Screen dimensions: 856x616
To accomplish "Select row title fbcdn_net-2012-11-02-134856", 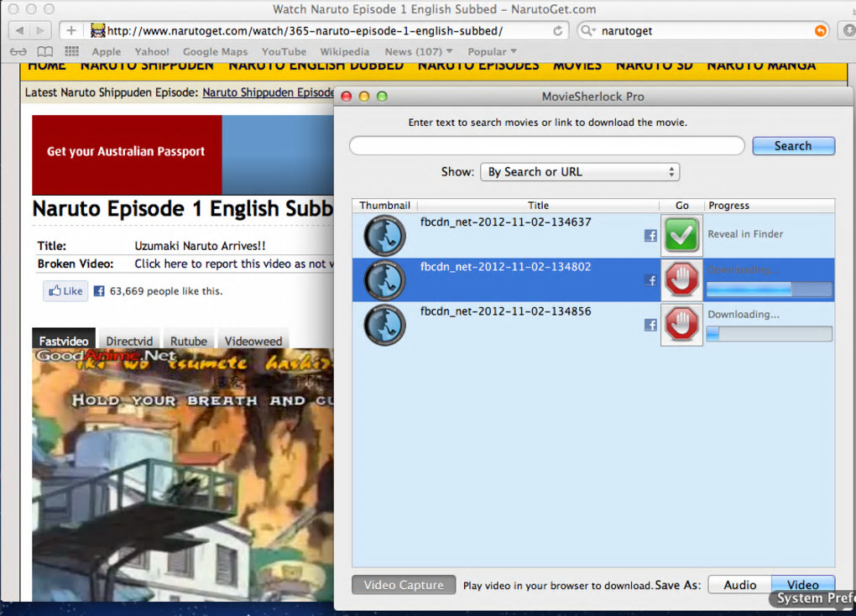I will [x=505, y=311].
